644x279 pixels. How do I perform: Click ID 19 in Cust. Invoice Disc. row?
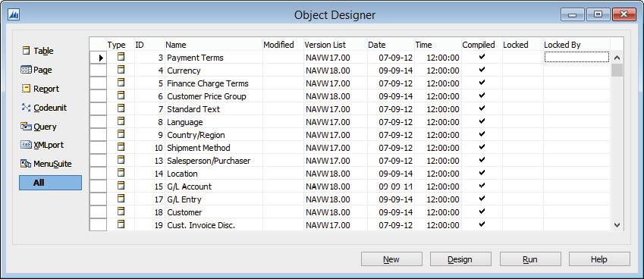tap(159, 225)
